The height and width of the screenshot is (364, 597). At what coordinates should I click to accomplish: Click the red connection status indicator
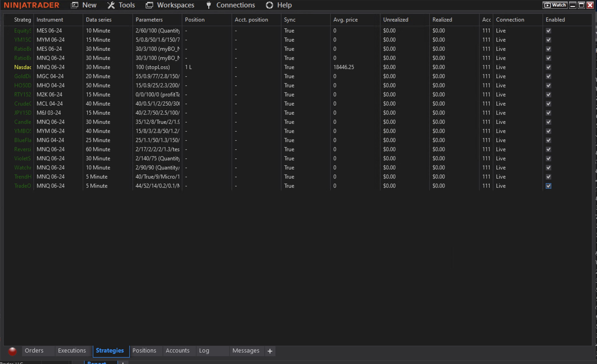12,351
